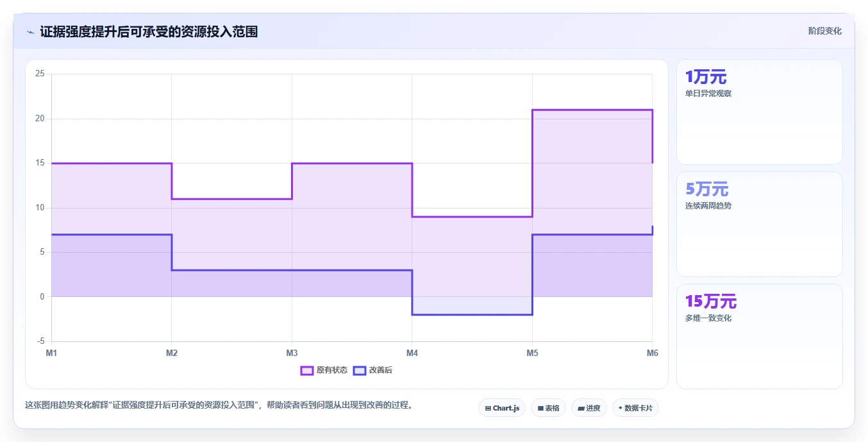Click the 改善后 legend label

coord(381,370)
